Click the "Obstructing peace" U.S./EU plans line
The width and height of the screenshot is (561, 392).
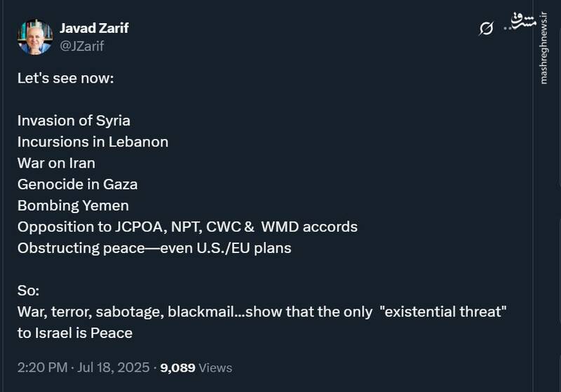pos(154,248)
